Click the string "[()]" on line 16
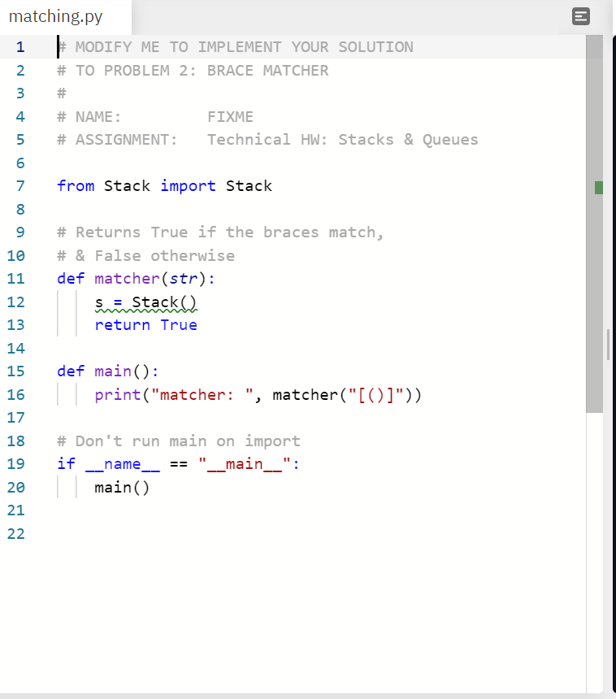 point(375,395)
